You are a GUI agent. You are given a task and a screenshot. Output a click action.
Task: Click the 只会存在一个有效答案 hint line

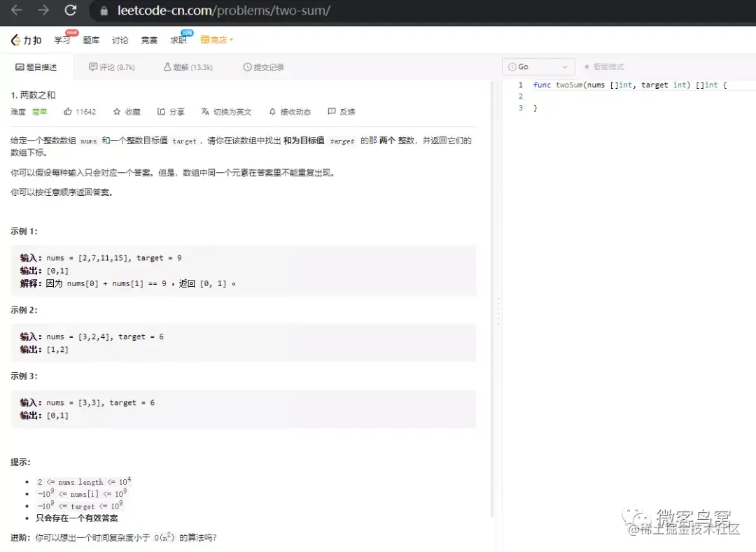pyautogui.click(x=77, y=518)
